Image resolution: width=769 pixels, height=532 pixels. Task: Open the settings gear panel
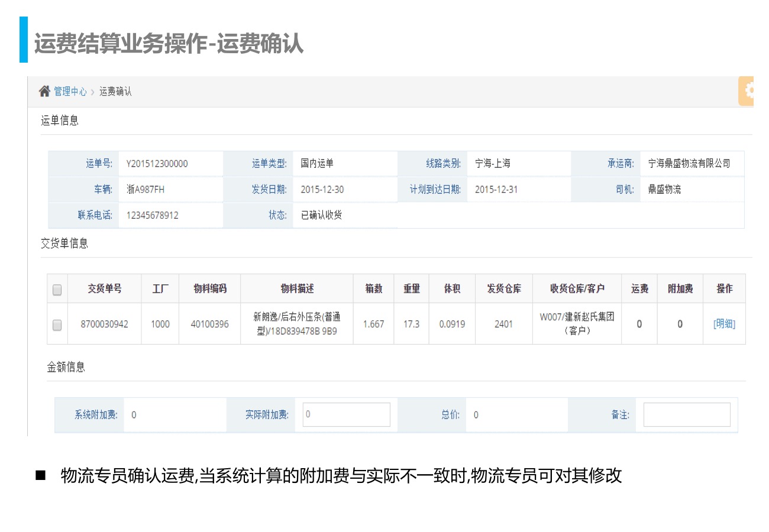pos(748,90)
